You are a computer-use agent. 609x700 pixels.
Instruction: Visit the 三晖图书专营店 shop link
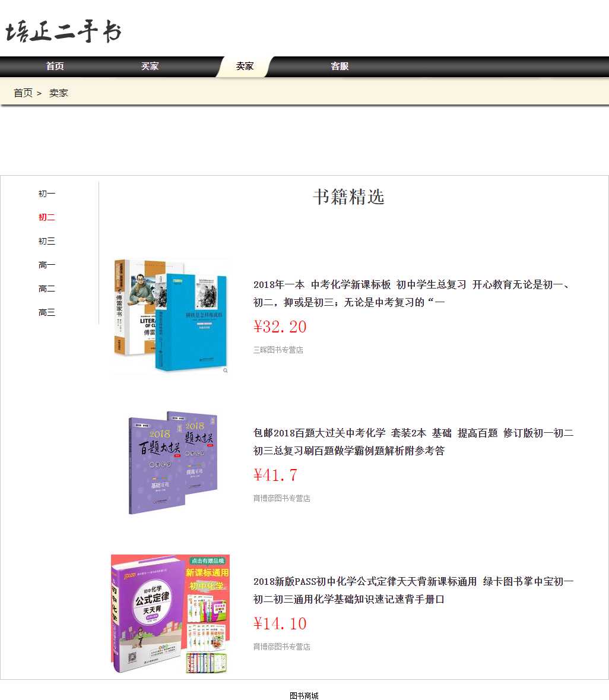pos(278,350)
